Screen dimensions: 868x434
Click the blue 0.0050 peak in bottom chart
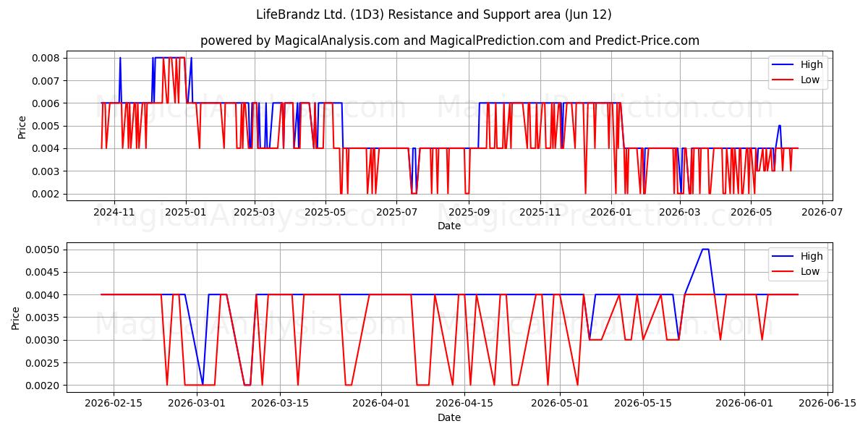705,250
